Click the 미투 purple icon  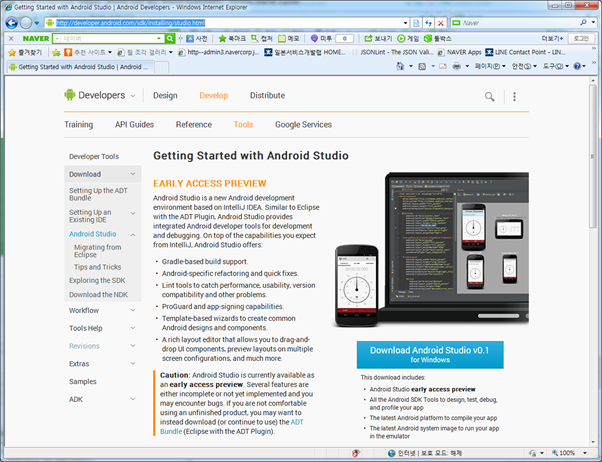tap(314, 38)
